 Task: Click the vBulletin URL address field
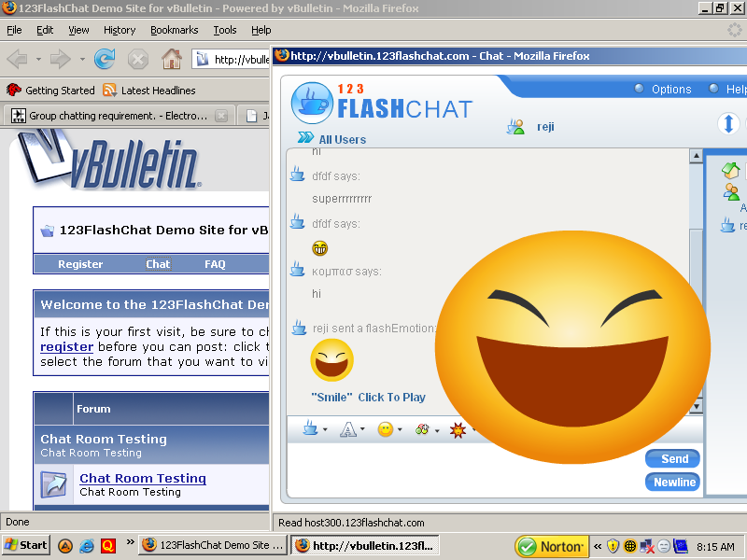(x=231, y=60)
